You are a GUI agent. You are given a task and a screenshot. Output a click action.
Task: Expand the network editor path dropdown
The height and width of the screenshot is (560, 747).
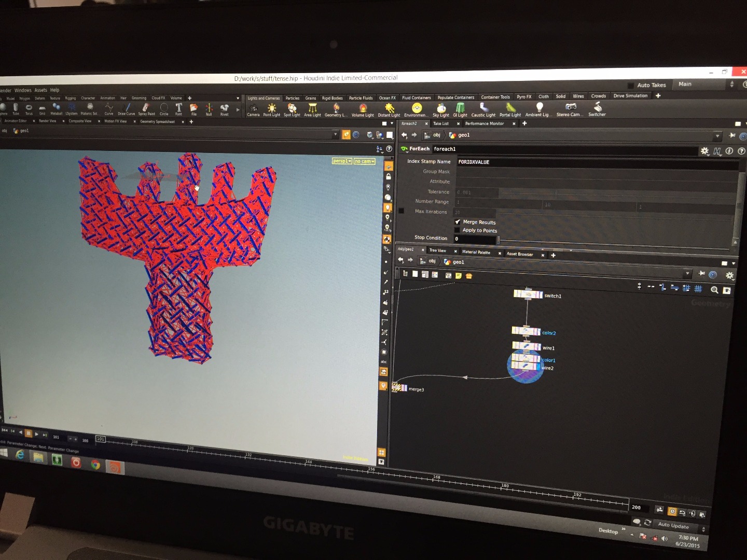point(688,273)
